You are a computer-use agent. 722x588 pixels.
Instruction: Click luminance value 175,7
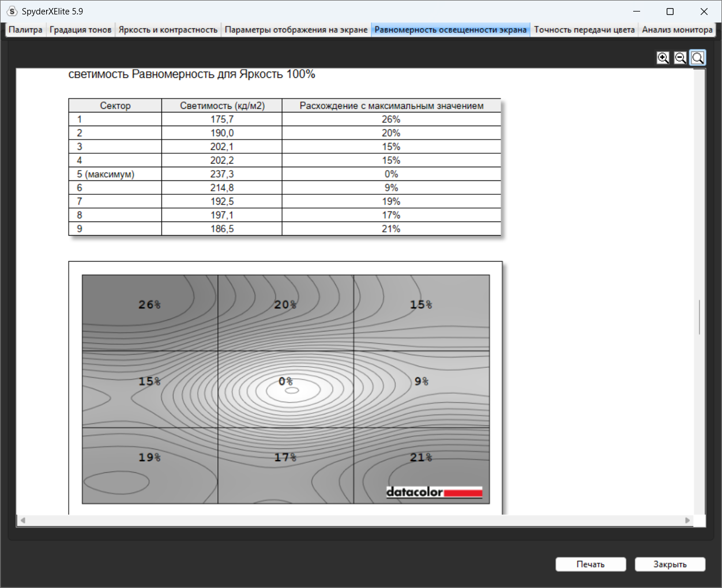pos(222,119)
